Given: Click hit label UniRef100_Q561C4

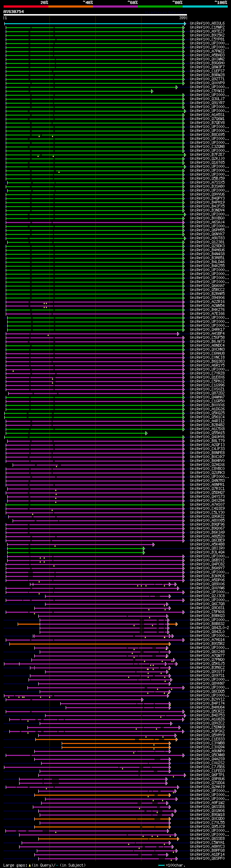Looking at the screenshot, I should [207, 417].
